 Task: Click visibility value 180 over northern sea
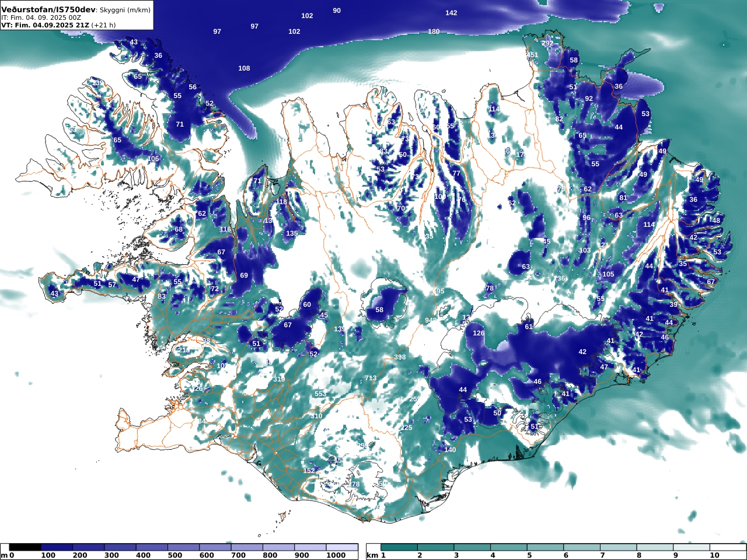pos(434,32)
